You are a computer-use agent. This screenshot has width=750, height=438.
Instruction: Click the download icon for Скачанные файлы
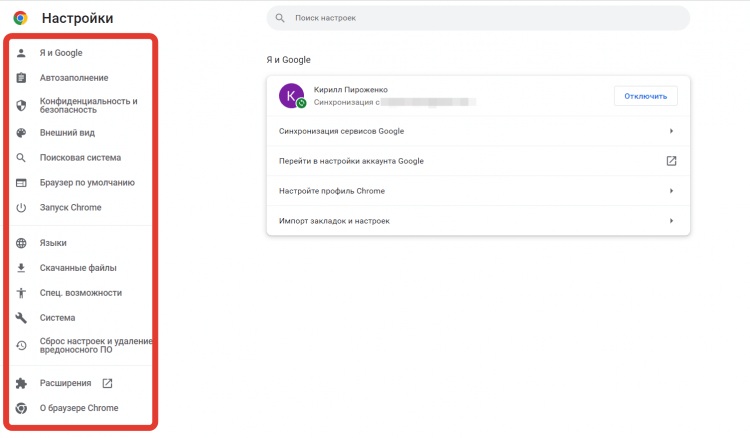tap(21, 268)
